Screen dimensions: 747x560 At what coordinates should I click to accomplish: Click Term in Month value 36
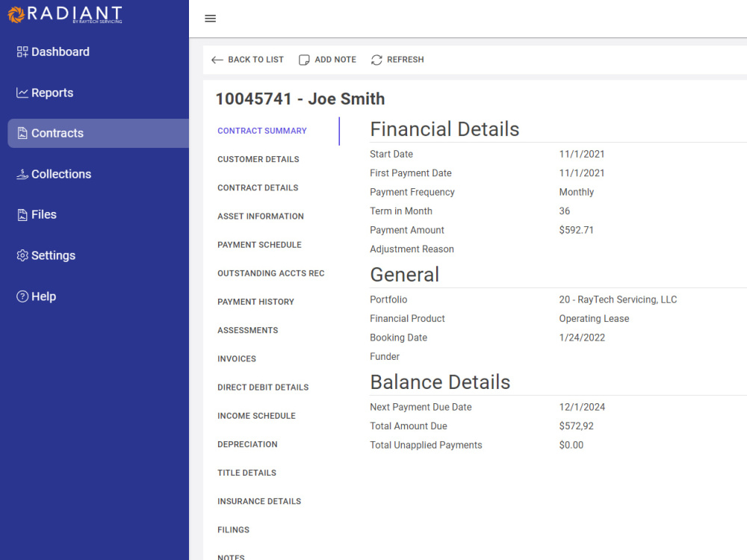[565, 211]
